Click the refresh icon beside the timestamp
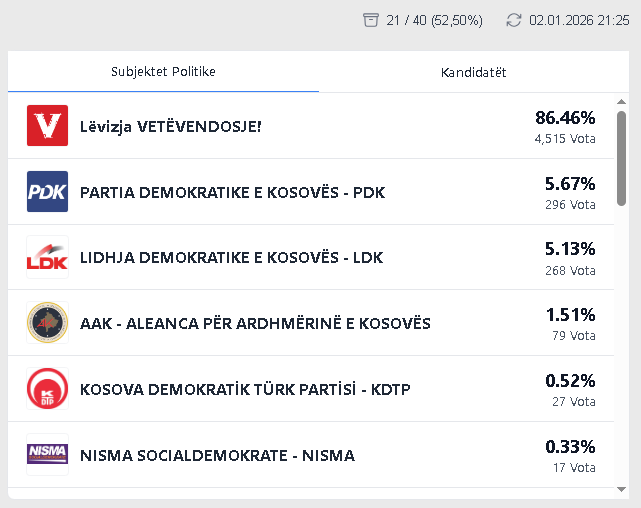This screenshot has height=508, width=641. (x=514, y=20)
